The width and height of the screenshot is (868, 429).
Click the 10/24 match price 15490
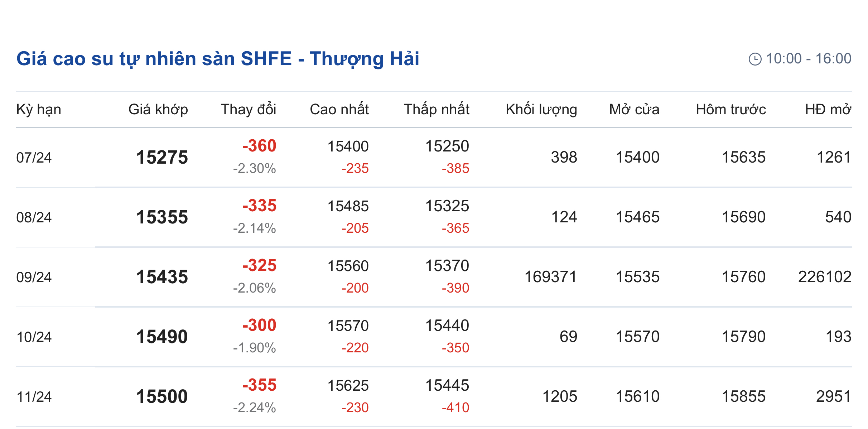[x=162, y=337]
